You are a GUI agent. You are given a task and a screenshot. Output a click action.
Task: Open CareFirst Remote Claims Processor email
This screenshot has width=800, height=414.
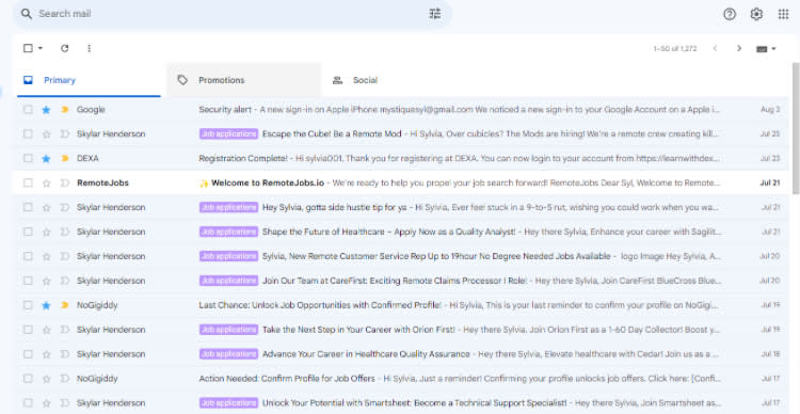(x=400, y=281)
